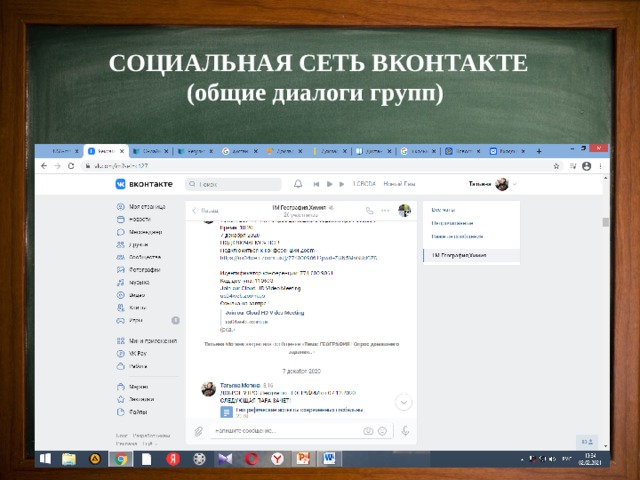Open Work item with briefcase icon

[x=132, y=367]
